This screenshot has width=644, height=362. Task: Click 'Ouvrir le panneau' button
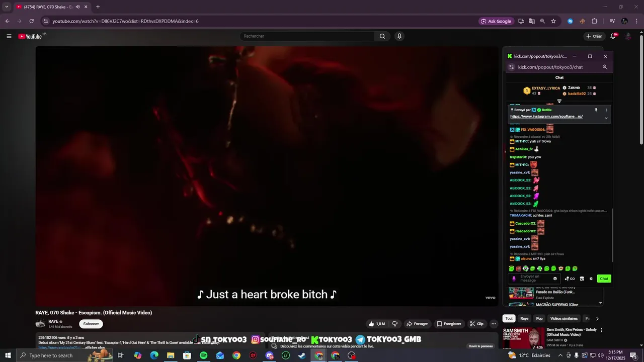point(480,346)
